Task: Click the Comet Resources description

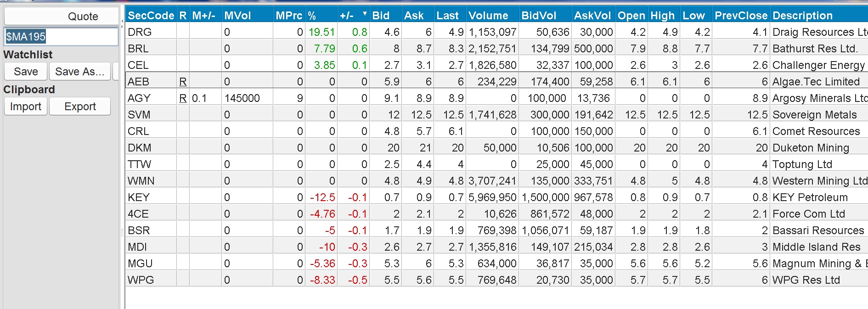Action: (816, 131)
